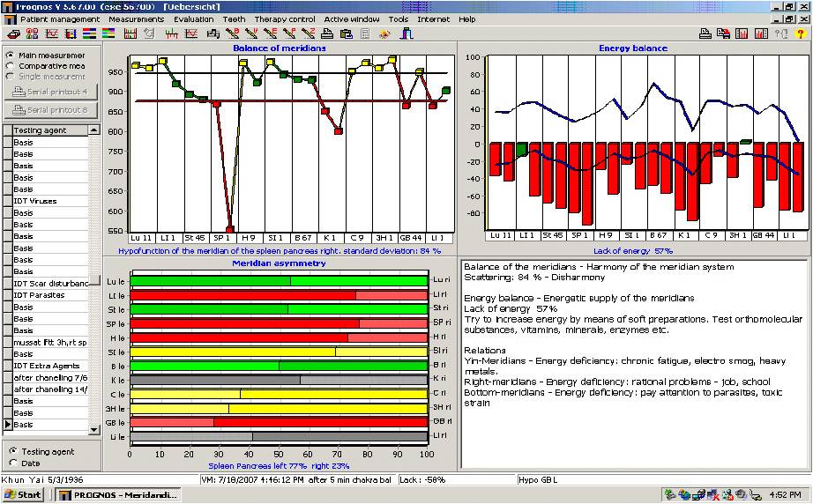
Task: Click the printer icon in the left toolbar
Action: [x=326, y=34]
